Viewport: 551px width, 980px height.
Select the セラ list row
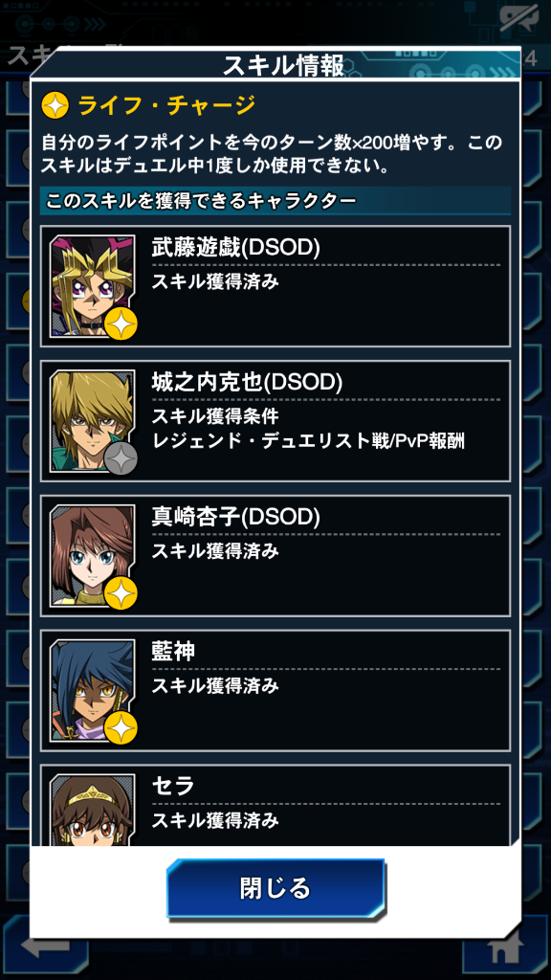pyautogui.click(x=275, y=806)
